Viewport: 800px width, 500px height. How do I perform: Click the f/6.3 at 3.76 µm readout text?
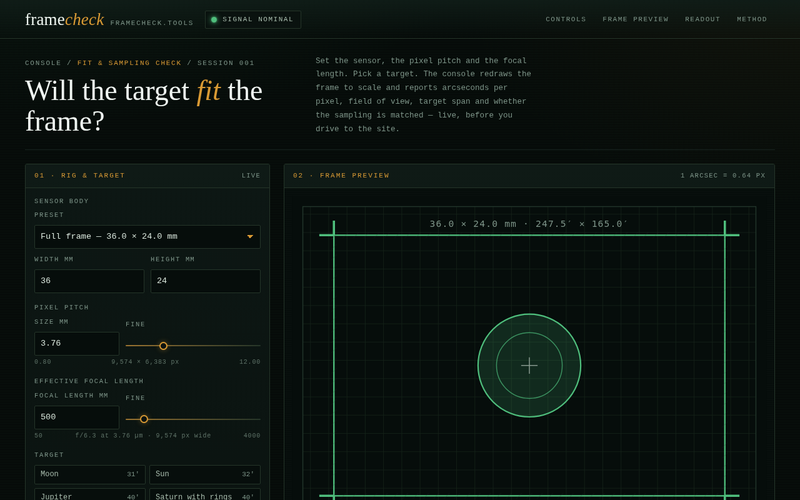click(x=143, y=436)
